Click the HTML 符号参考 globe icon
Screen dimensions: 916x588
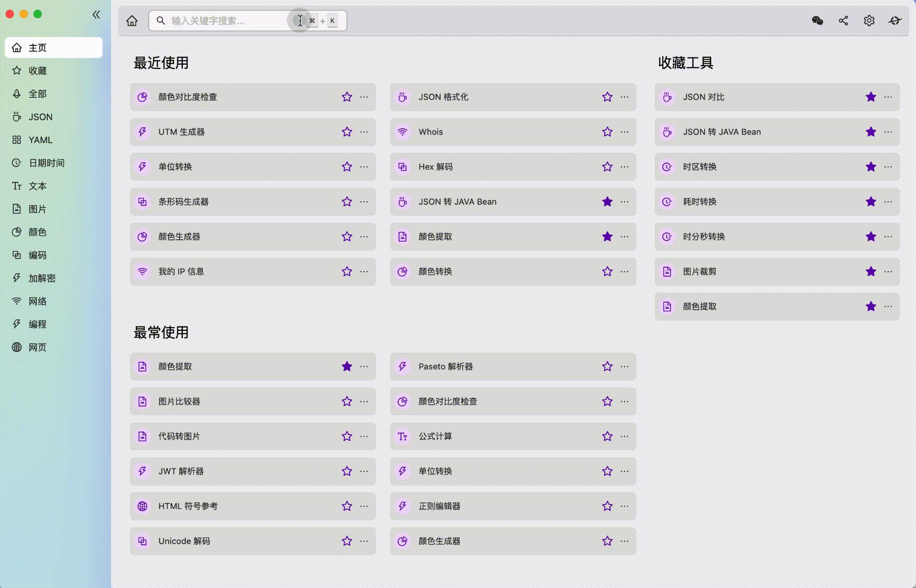click(x=143, y=506)
